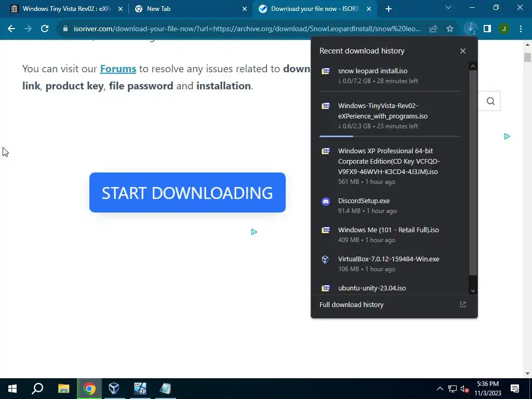The image size is (532, 399).
Task: Click the START DOWNLOADING button
Action: [187, 193]
